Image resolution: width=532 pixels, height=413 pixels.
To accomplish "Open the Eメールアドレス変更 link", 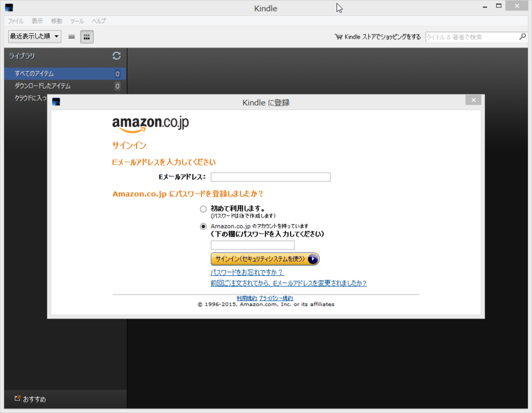I will (x=289, y=283).
